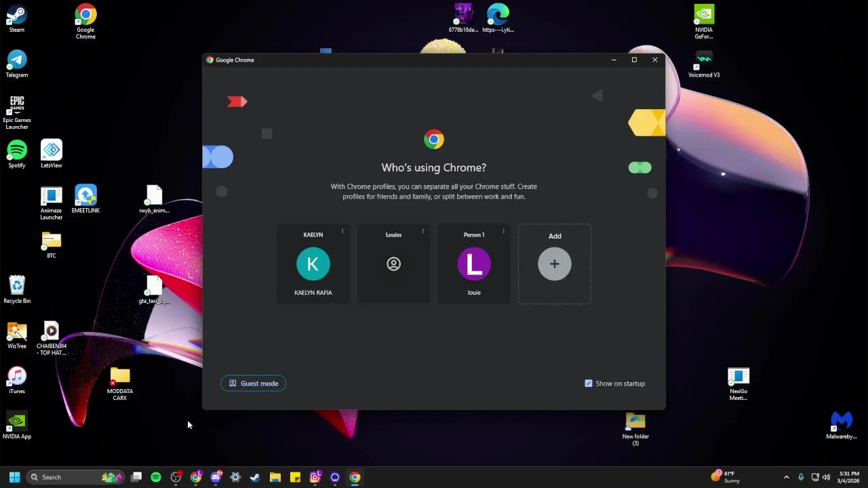The image size is (868, 488).
Task: Open Epic Games Launcher desktop icon
Action: (x=17, y=113)
